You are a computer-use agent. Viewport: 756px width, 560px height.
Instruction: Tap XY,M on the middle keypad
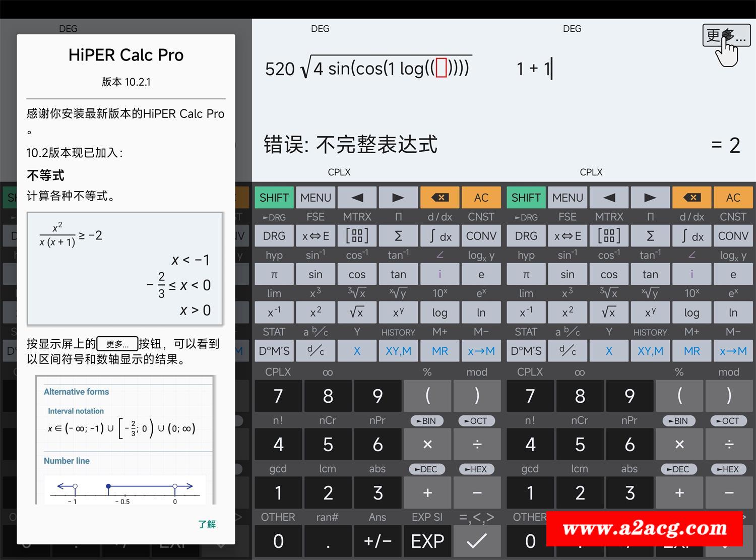(398, 351)
